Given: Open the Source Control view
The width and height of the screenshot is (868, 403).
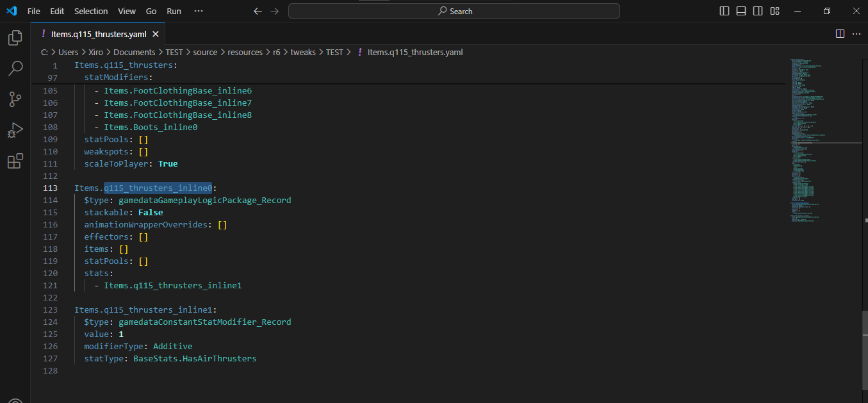Looking at the screenshot, I should (15, 99).
